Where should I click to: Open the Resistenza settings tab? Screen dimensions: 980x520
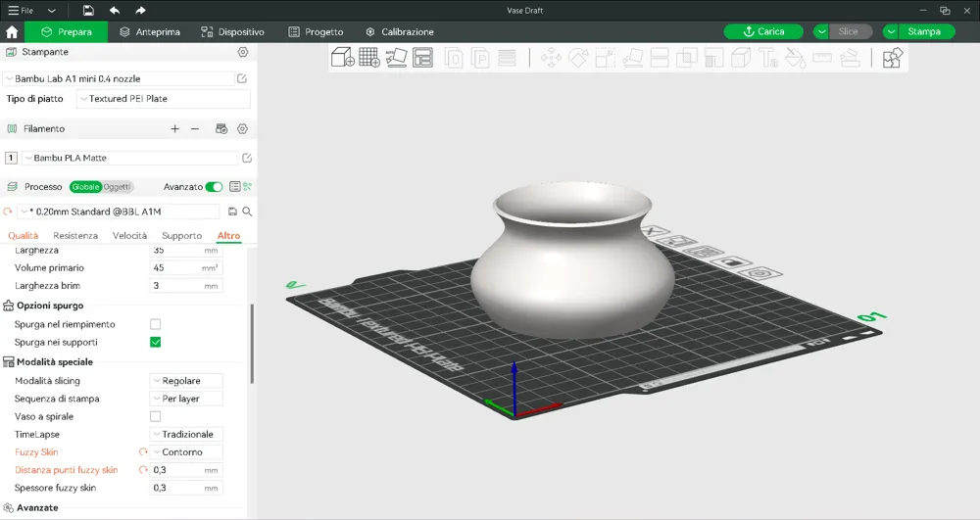tap(75, 235)
